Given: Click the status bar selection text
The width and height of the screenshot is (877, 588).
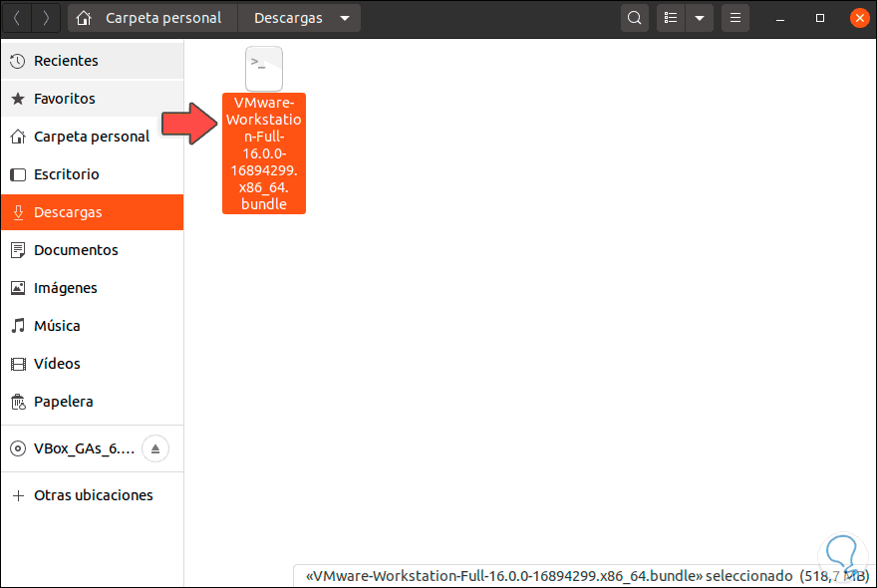Looking at the screenshot, I should coord(587,576).
